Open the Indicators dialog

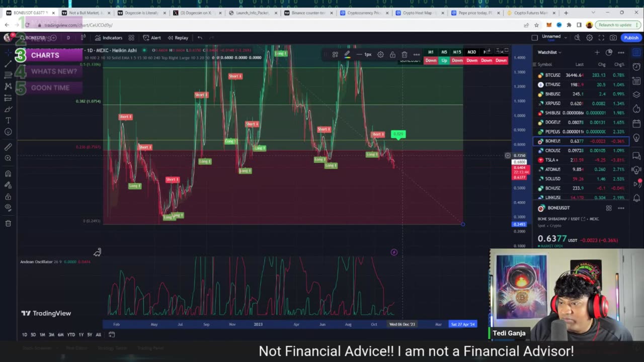coord(109,38)
